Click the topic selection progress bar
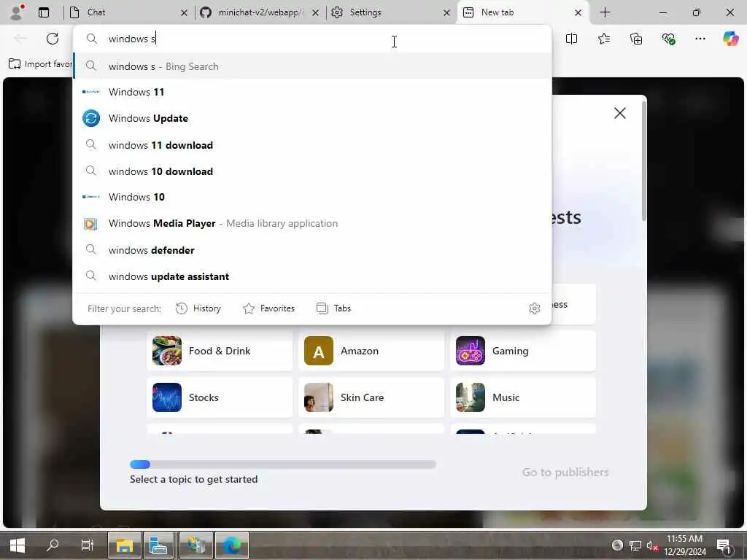Image resolution: width=747 pixels, height=560 pixels. [x=283, y=464]
